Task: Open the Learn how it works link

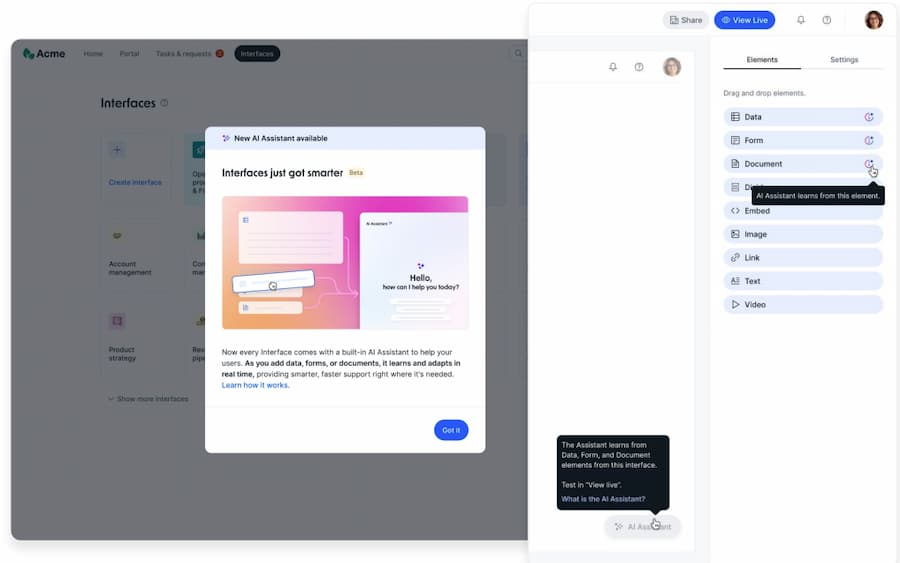Action: 255,385
